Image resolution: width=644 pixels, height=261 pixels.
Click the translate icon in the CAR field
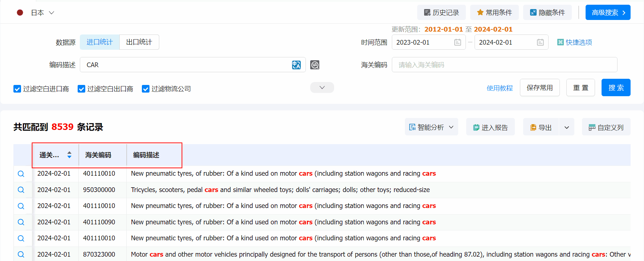[296, 65]
